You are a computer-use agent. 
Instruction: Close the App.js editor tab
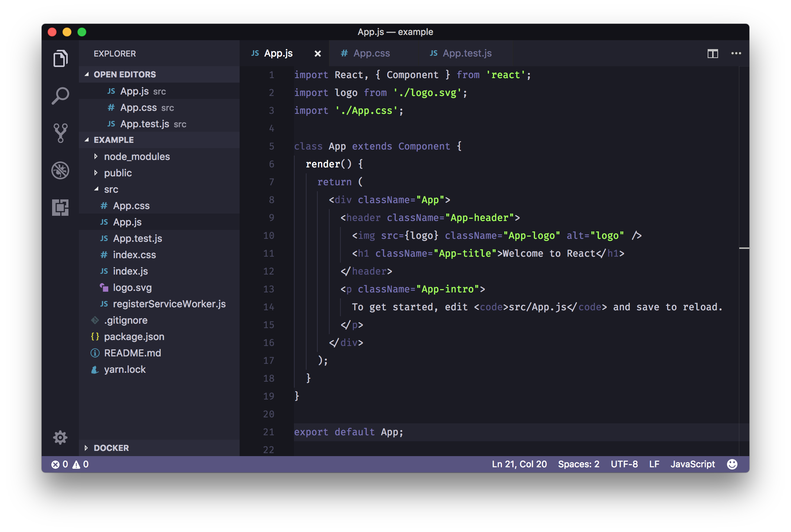point(317,54)
